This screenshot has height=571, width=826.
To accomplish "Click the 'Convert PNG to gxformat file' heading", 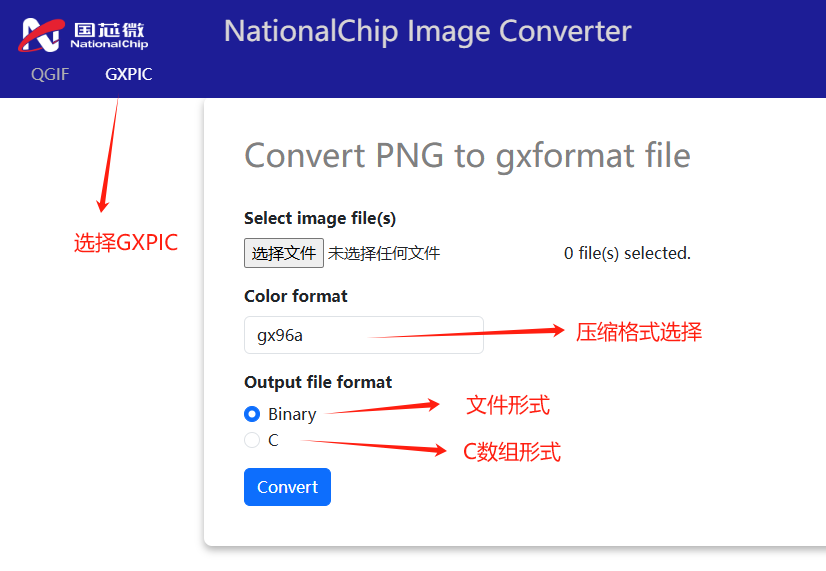I will (x=467, y=156).
